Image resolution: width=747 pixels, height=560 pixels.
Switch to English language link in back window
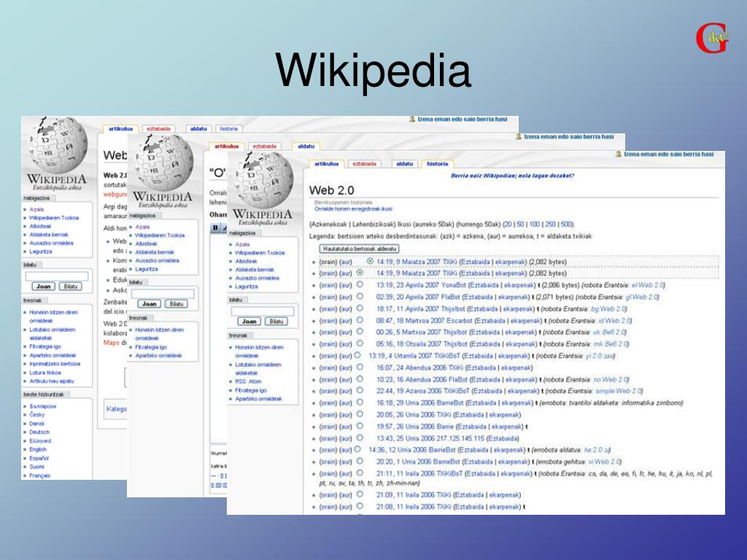(38, 449)
